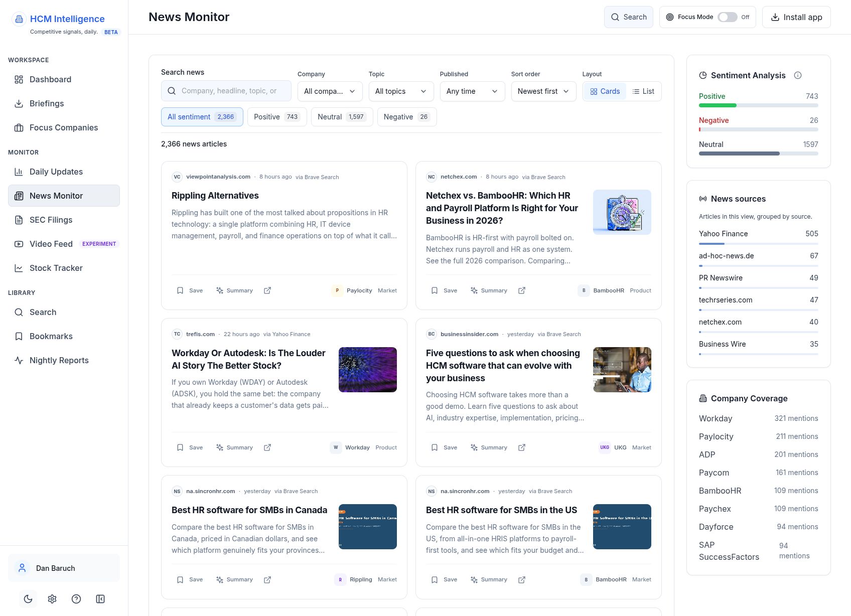The height and width of the screenshot is (616, 851).
Task: Open the Company filter dropdown
Action: tap(330, 91)
